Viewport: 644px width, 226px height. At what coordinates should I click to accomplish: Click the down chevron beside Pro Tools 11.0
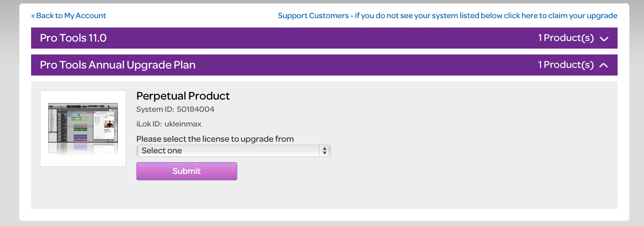click(x=604, y=39)
